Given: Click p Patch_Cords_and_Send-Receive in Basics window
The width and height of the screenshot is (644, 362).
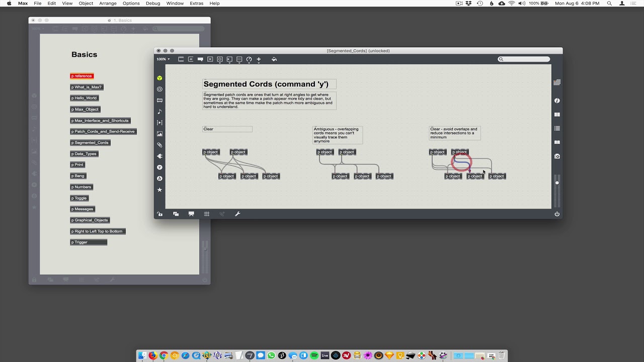Looking at the screenshot, I should pyautogui.click(x=103, y=131).
